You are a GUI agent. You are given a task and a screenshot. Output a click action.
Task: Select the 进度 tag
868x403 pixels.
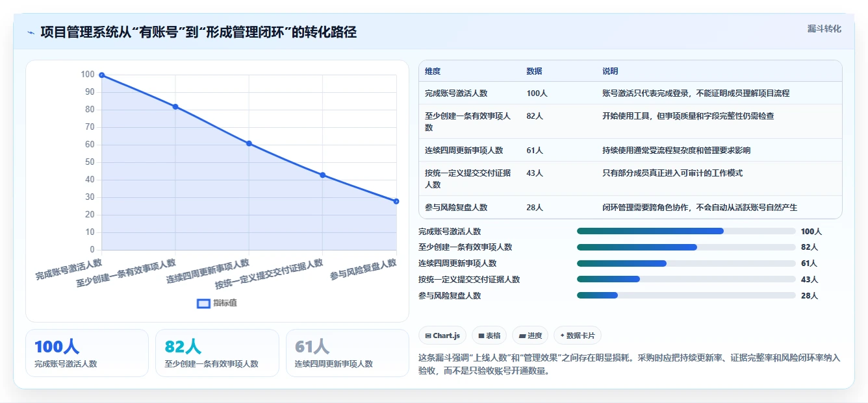530,336
